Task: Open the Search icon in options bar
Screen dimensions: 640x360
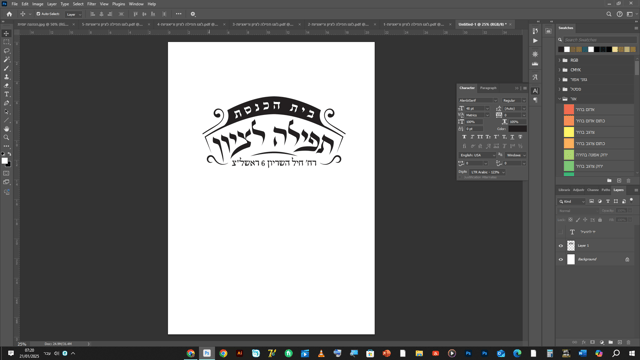Action: point(609,14)
